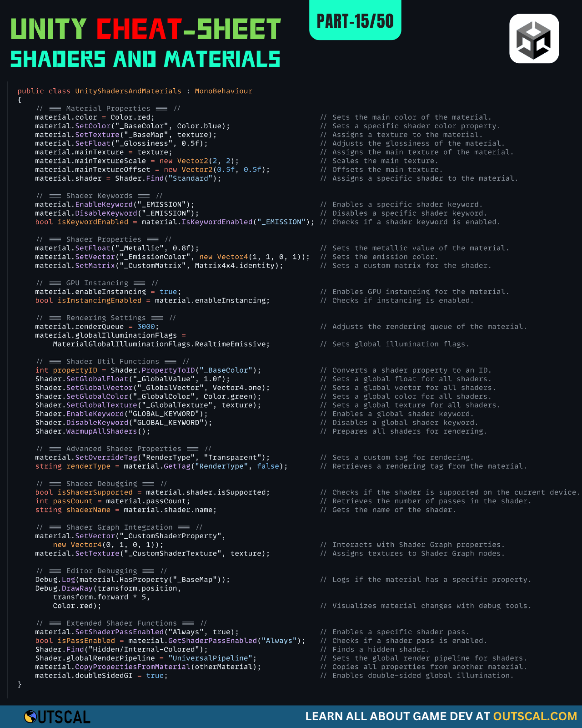582x728 pixels.
Task: Click the Shader Debugging section header
Action: point(101,484)
